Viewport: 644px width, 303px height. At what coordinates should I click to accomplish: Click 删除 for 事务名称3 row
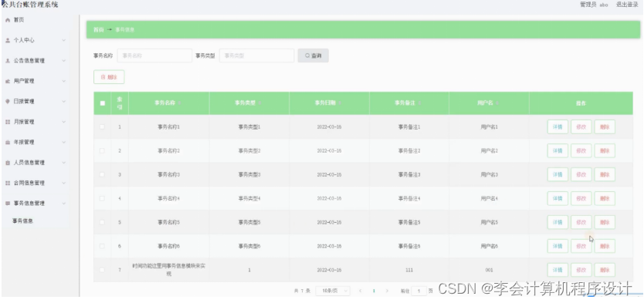tap(605, 175)
